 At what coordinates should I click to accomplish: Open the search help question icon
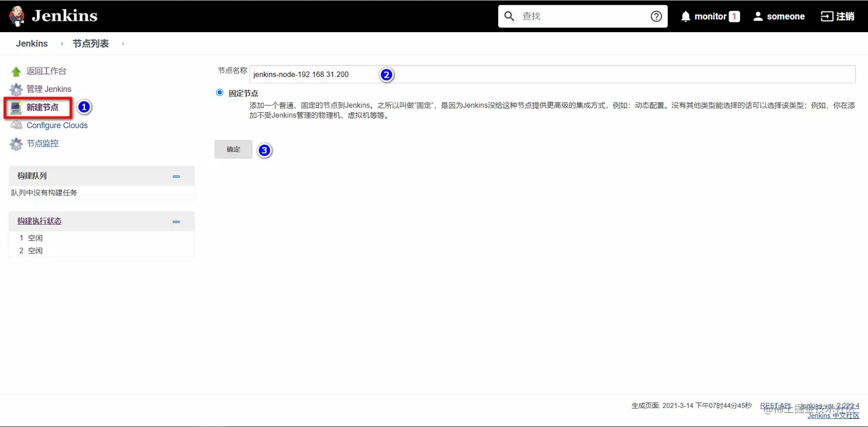click(656, 16)
